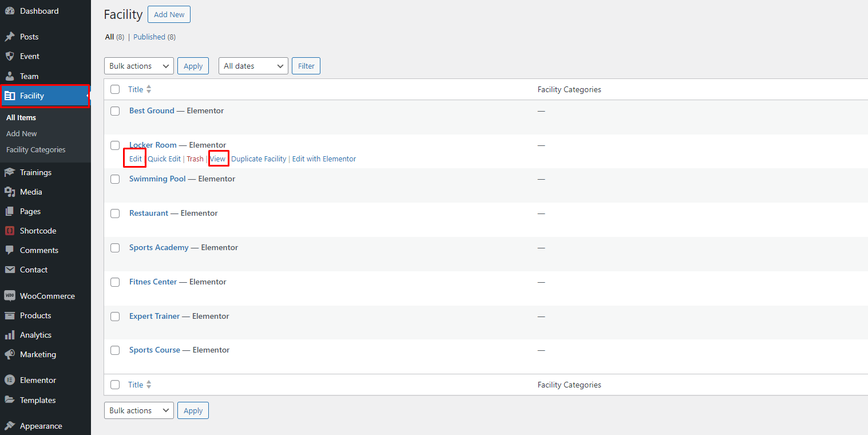This screenshot has height=435, width=868.
Task: Click the Comments speech bubble icon
Action: coord(10,250)
